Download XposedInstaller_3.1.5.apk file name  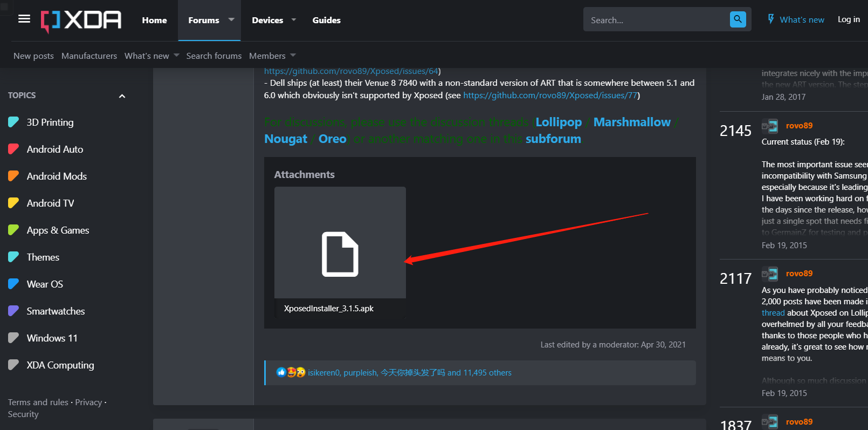[x=329, y=309]
